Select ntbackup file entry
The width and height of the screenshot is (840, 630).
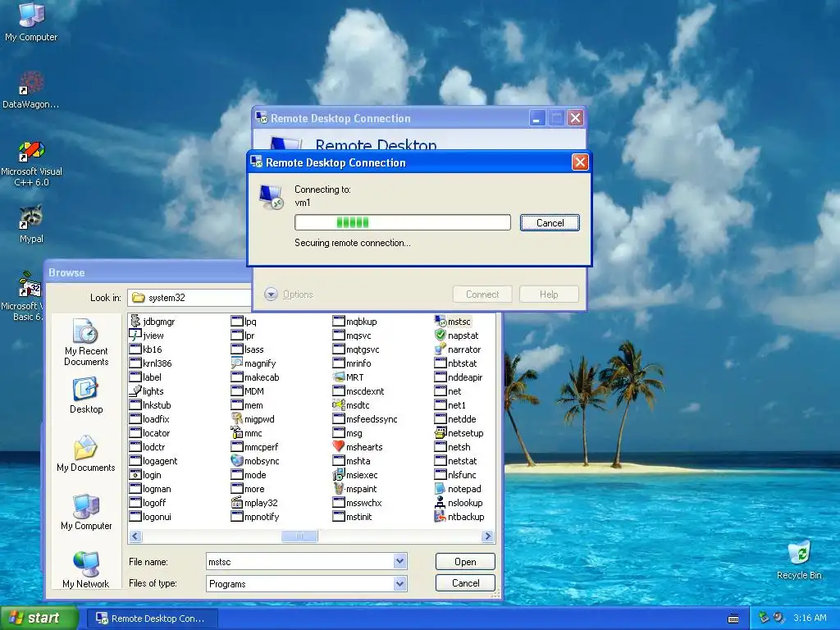(459, 517)
